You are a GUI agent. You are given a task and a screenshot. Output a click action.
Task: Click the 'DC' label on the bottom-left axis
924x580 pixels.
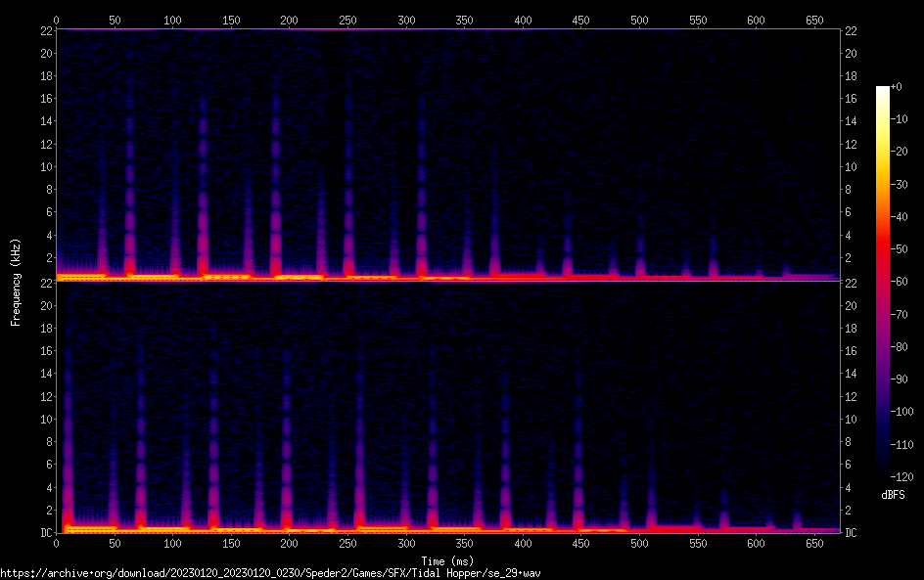point(45,532)
